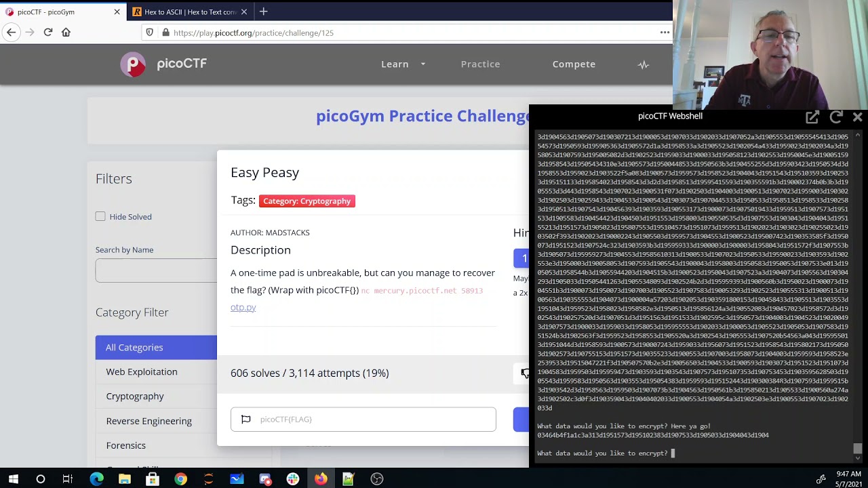Go to the browser Home page
The width and height of the screenshot is (868, 488).
coord(66,32)
